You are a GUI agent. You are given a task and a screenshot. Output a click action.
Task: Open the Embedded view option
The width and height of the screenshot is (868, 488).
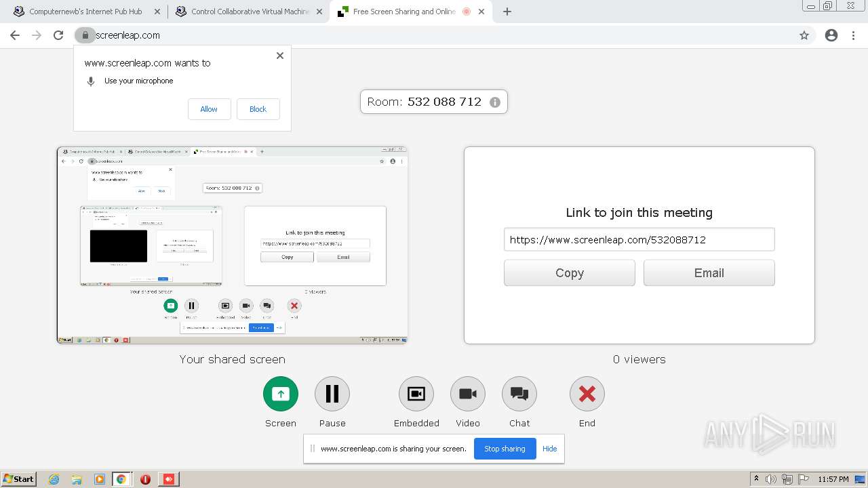click(416, 394)
